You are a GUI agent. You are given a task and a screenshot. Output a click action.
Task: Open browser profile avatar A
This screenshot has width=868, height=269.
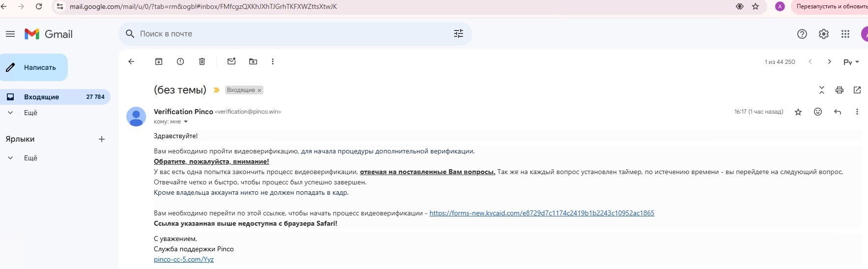click(780, 6)
